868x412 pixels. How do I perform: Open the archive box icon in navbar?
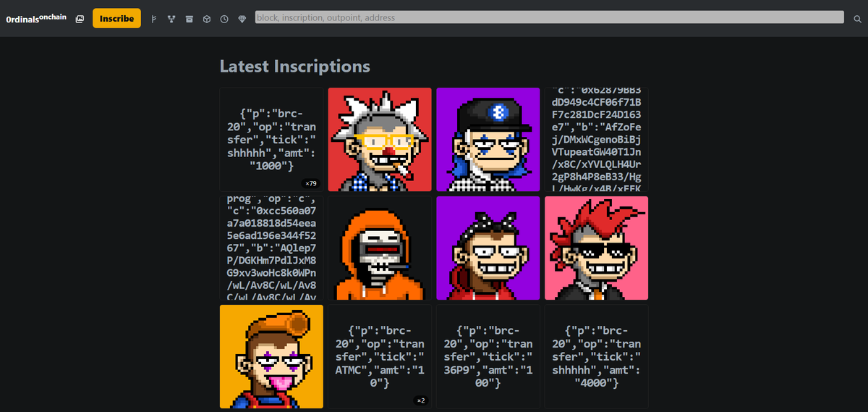tap(189, 18)
